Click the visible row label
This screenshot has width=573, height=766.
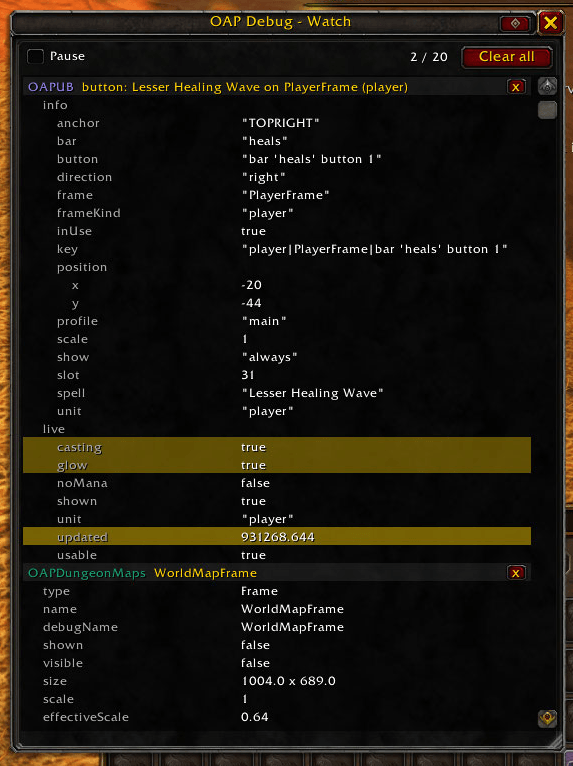coord(63,663)
